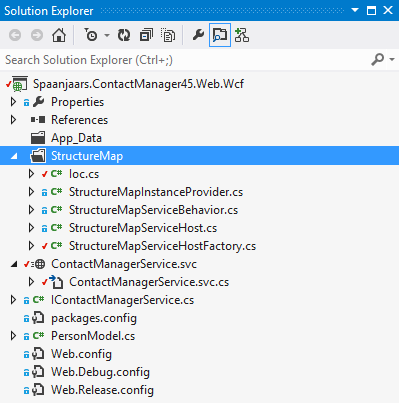
Task: Click the StructureMap open folder icon
Action: (38, 156)
